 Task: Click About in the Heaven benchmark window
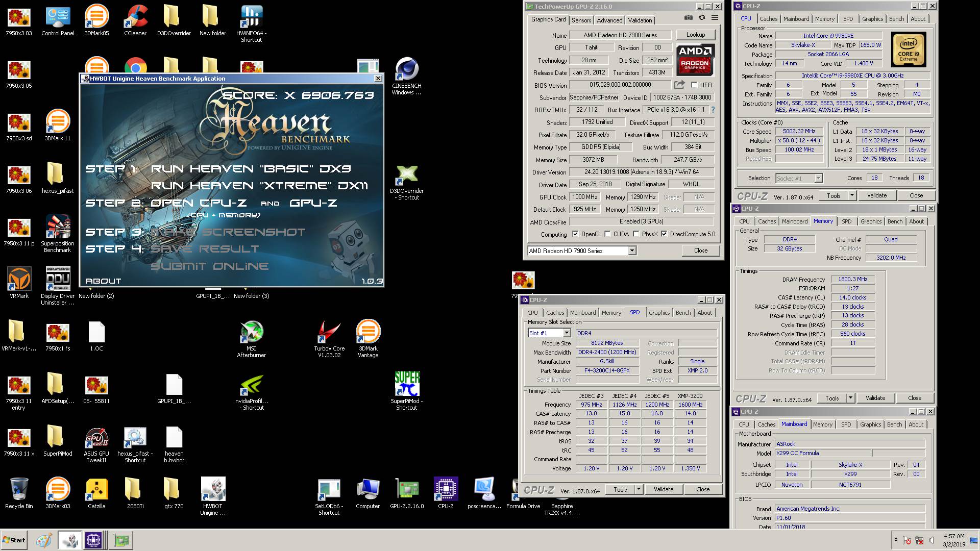(x=103, y=281)
